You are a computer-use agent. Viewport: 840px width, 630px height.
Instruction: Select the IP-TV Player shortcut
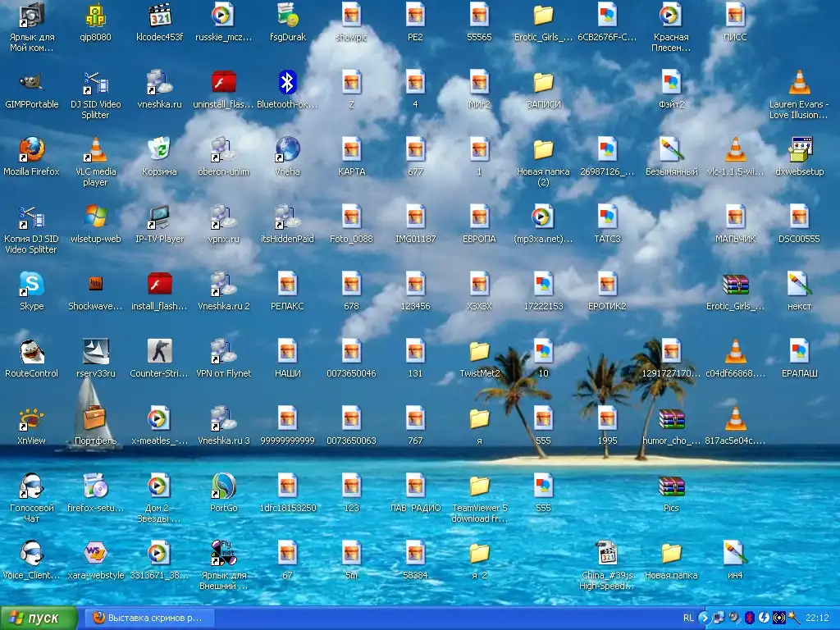coord(159,217)
